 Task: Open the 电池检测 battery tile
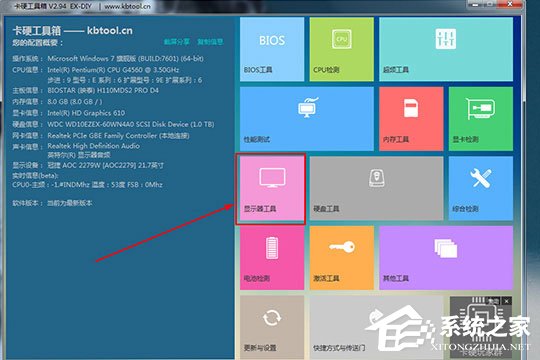click(272, 258)
